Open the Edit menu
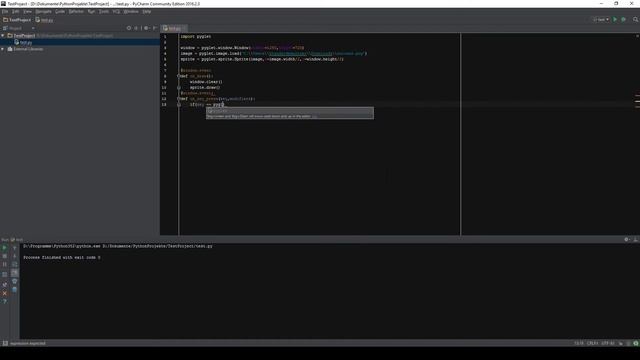The image size is (640, 360). point(16,11)
